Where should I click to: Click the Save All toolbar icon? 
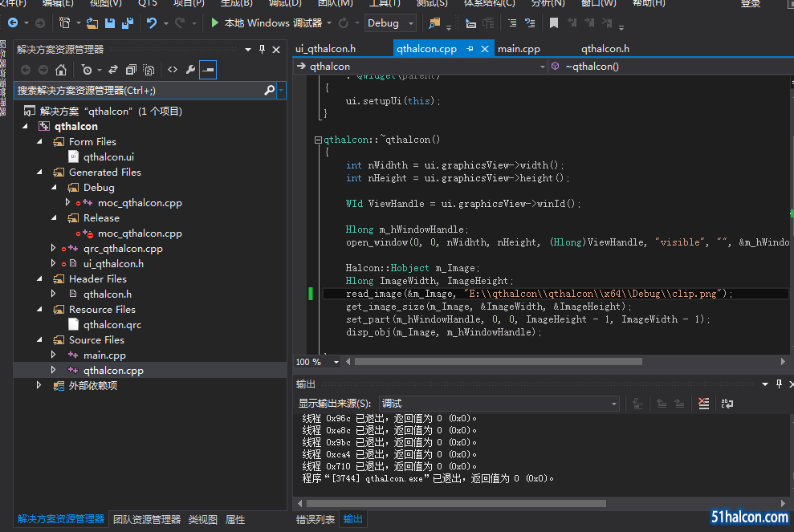(128, 23)
